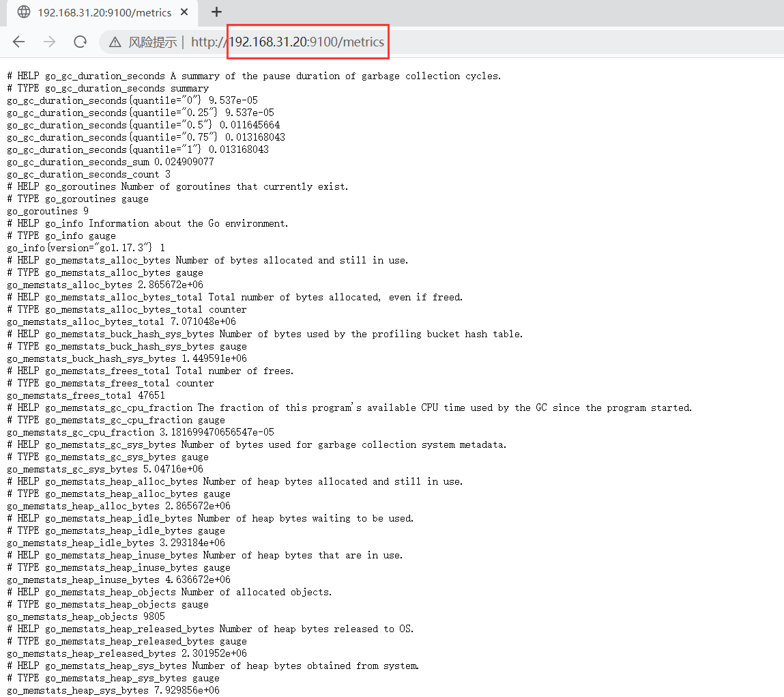Click go_memstats_heap_released_bytes 2.301952e+06 line
784x697 pixels.
coord(127,653)
